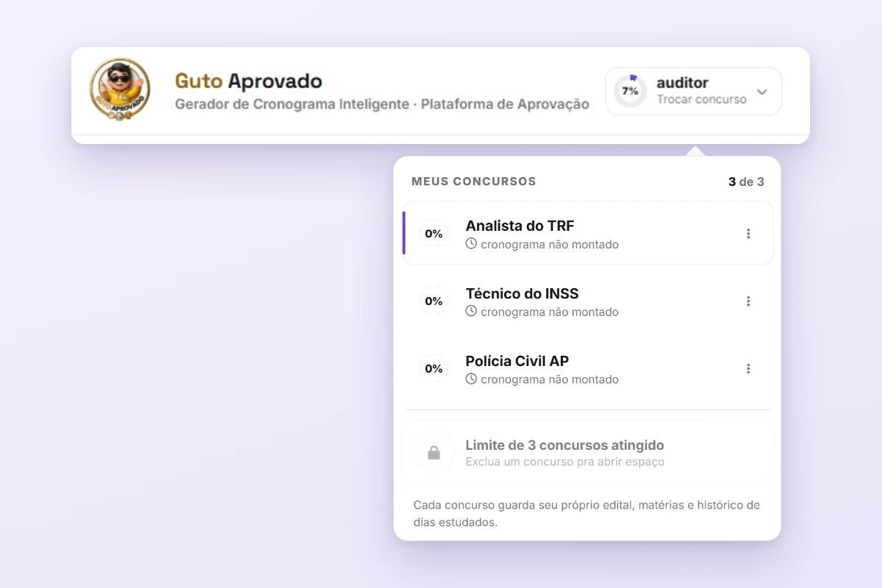Click clock icon under Técnico do INSS

[471, 311]
